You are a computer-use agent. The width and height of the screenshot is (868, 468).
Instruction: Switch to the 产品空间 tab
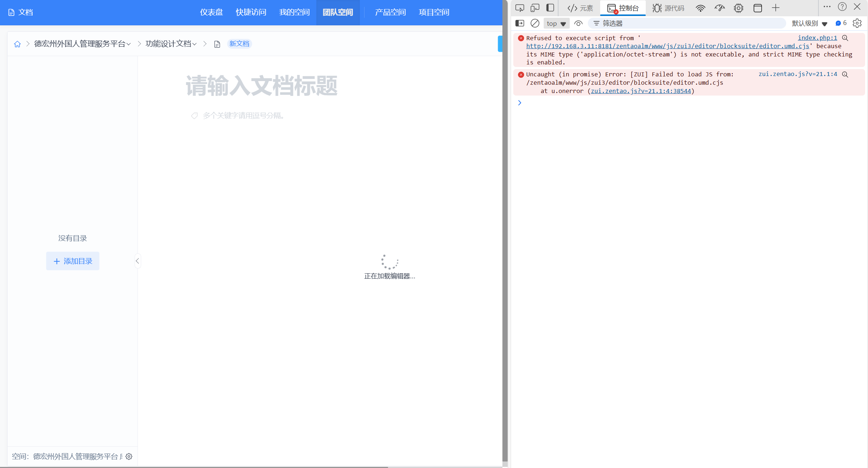point(390,12)
